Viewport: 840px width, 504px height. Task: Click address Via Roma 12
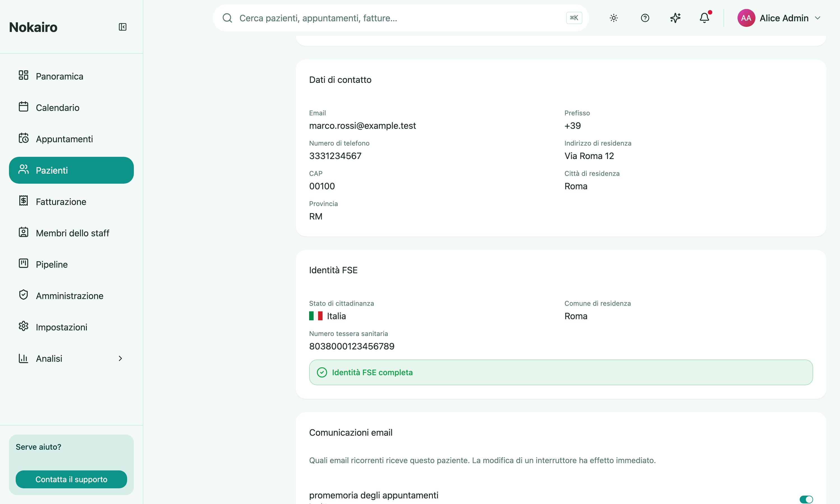(589, 156)
